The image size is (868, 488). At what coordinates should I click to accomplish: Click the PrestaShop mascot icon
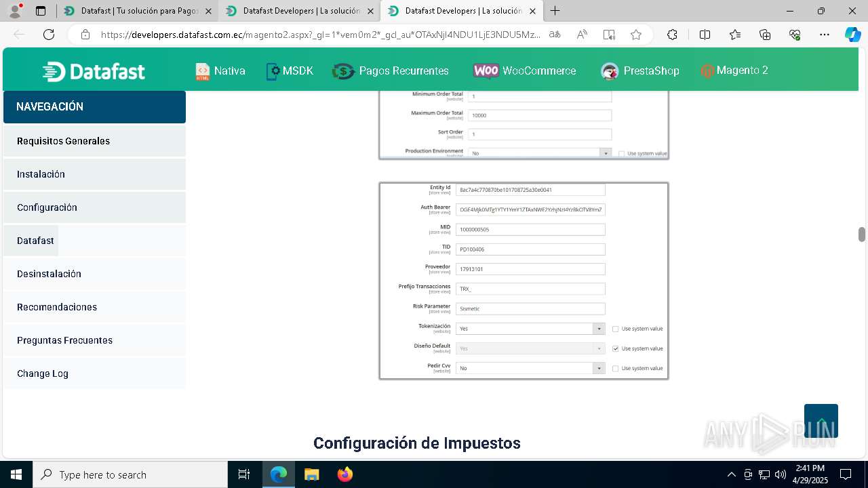(x=610, y=71)
